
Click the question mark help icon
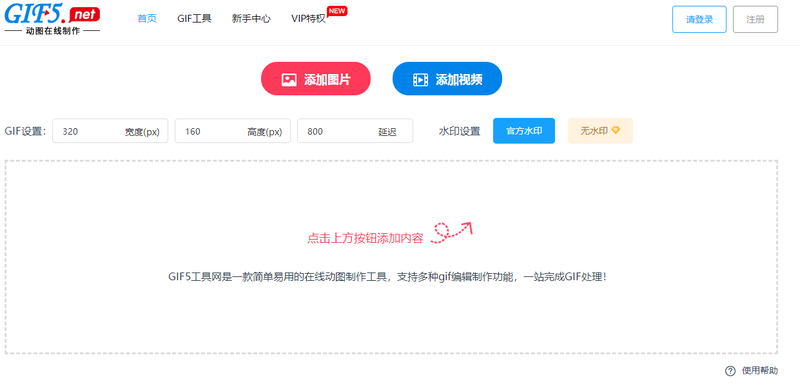point(730,371)
